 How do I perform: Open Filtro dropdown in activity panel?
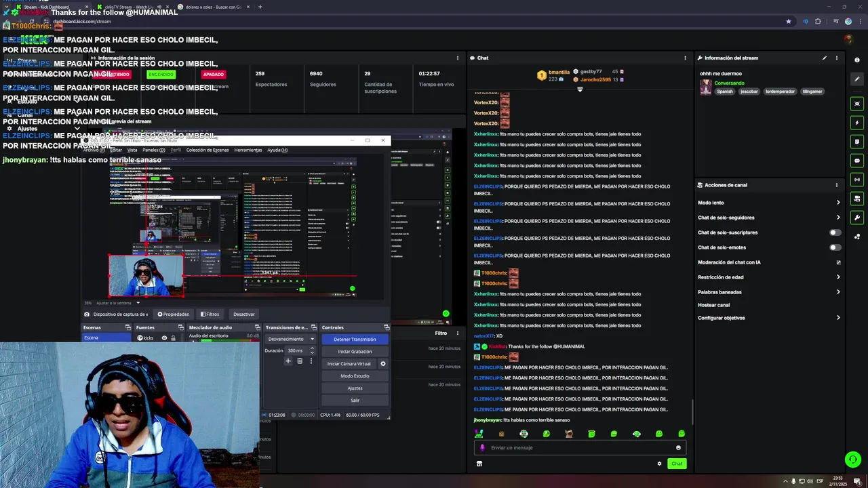(x=441, y=333)
